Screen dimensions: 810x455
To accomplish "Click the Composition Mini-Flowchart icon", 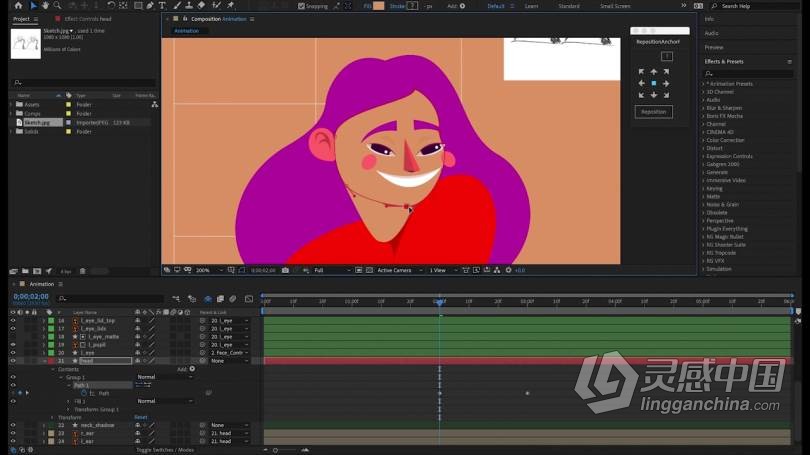I will (x=176, y=299).
